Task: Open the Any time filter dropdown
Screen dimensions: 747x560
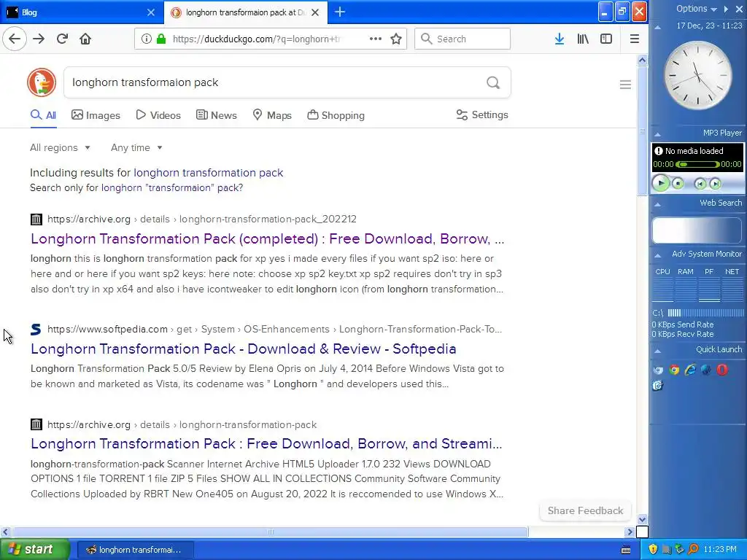Action: click(136, 147)
